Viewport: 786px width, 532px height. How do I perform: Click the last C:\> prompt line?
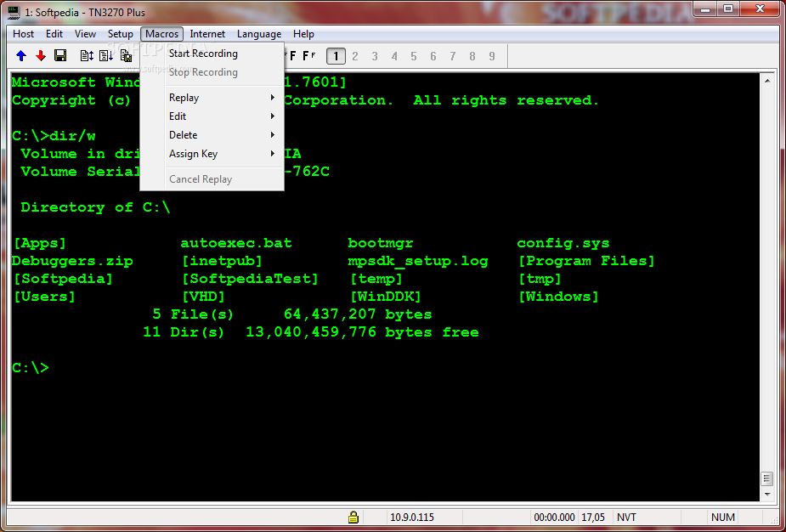pos(31,368)
